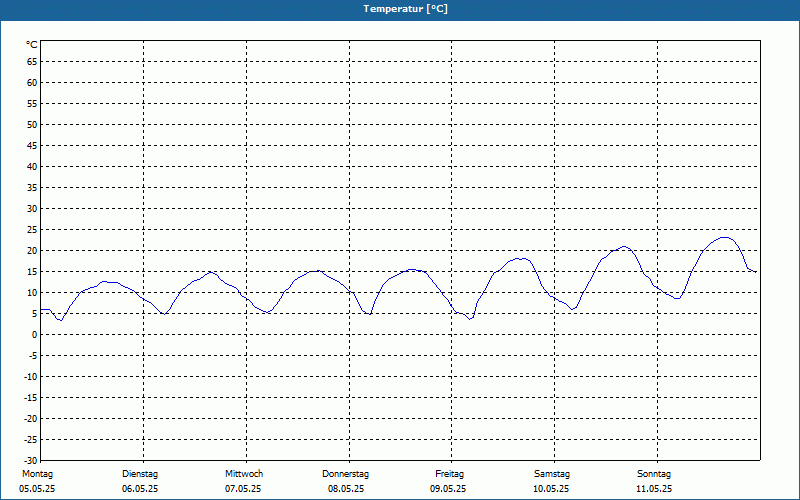Click the 40 value on the temperature axis

pos(32,167)
